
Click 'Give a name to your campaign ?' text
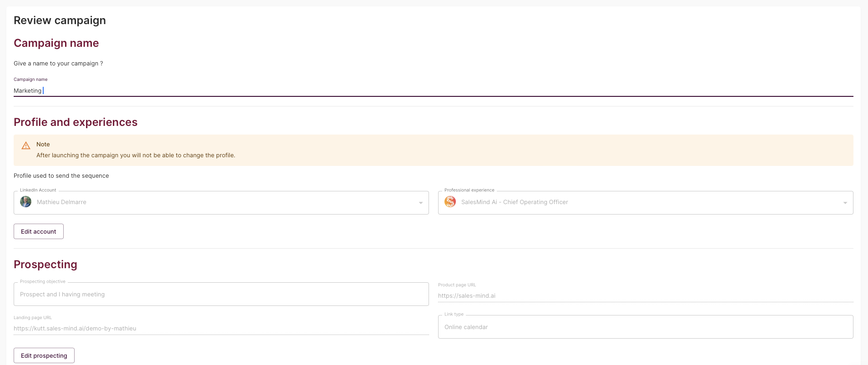pos(58,64)
